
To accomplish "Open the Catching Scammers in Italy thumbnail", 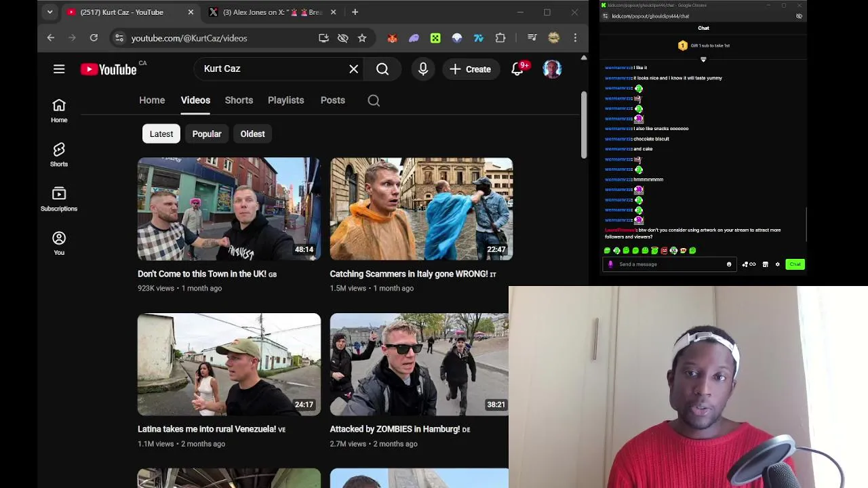I will click(421, 209).
